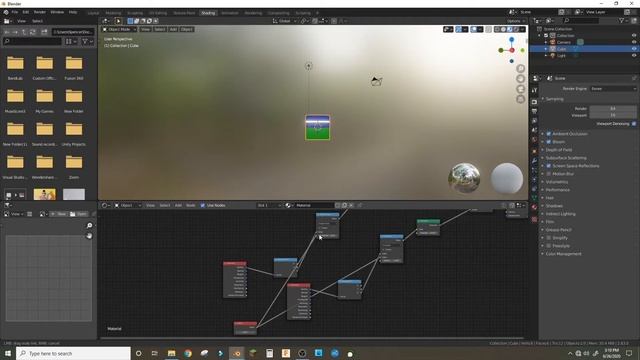This screenshot has height=360, width=640.
Task: Toggle Use Nodes checkbox in shader editor
Action: 202,205
